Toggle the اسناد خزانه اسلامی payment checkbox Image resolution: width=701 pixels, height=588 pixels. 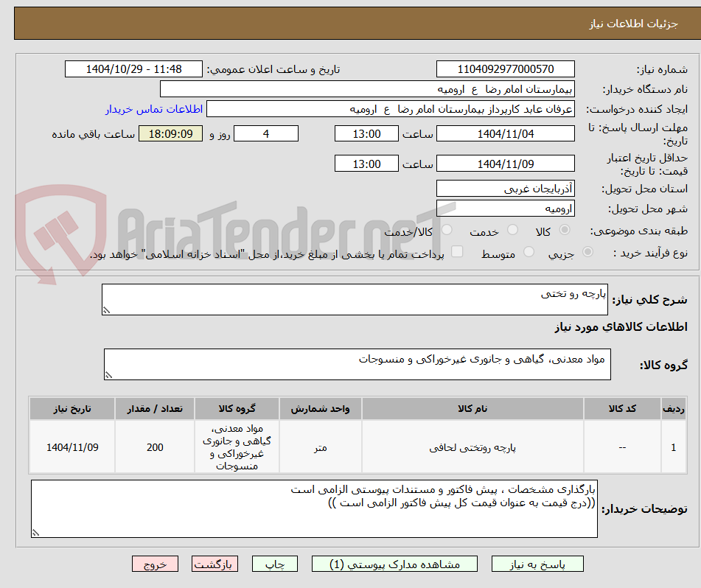point(457,251)
